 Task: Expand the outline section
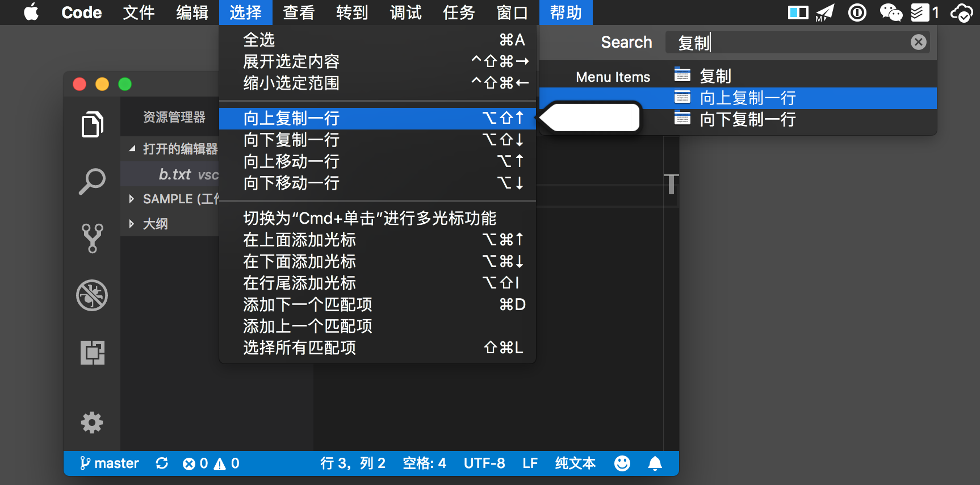[132, 224]
